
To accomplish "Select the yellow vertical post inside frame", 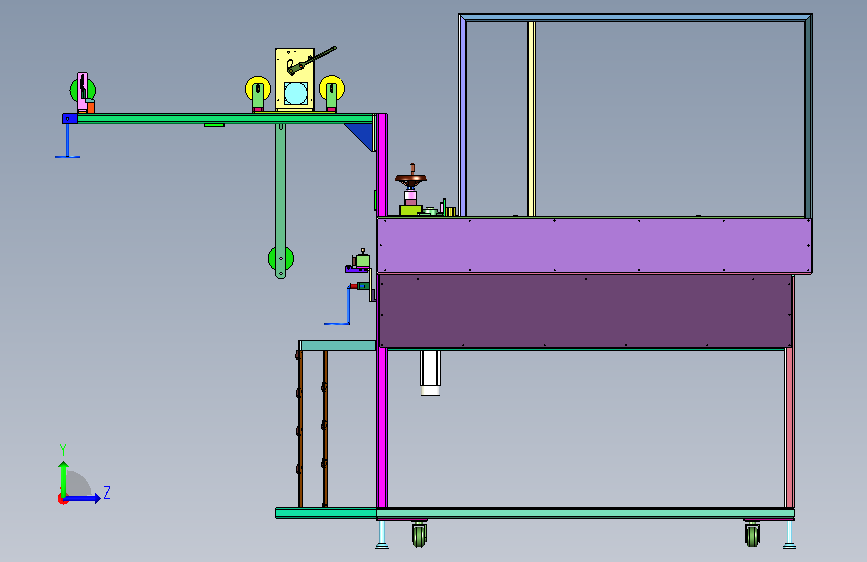I will coord(531,118).
